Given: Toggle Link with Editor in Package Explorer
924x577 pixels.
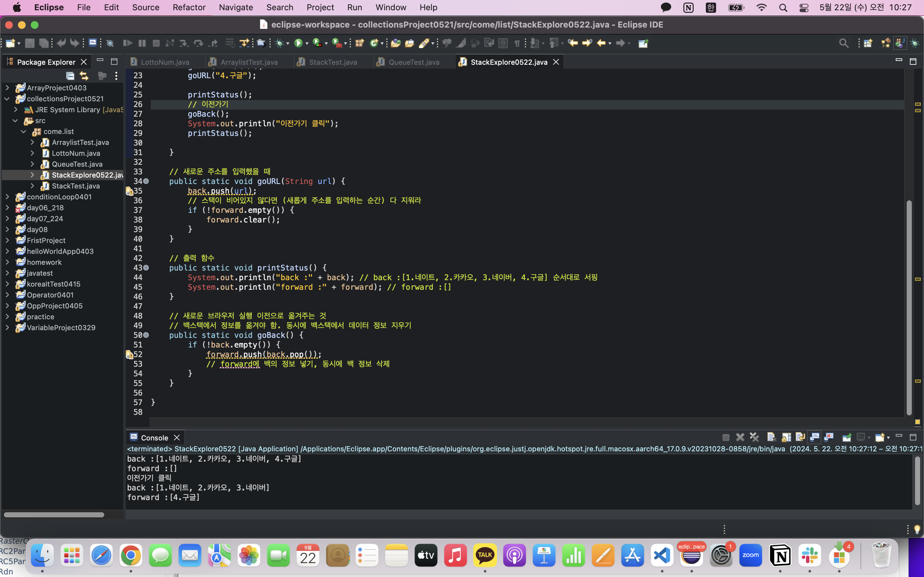Looking at the screenshot, I should (x=84, y=76).
